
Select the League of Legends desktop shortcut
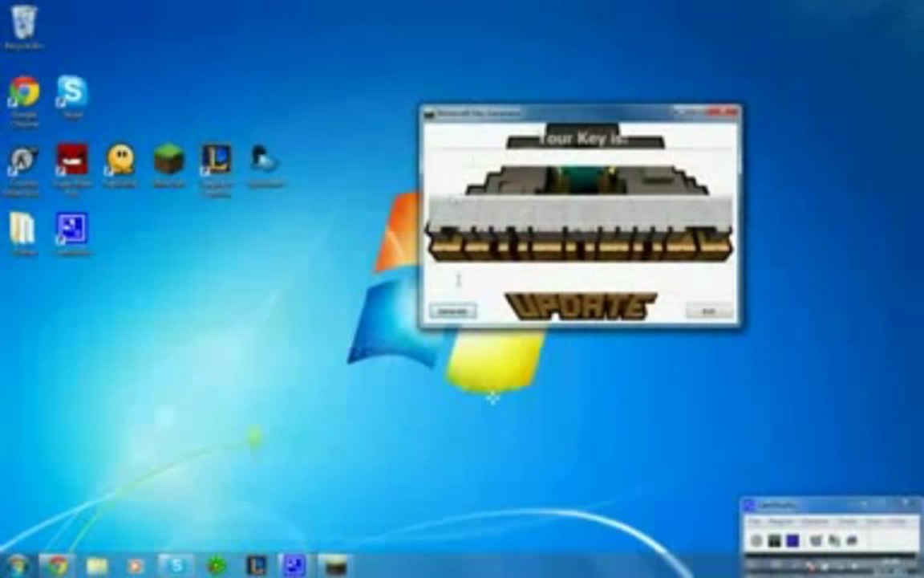tap(217, 159)
